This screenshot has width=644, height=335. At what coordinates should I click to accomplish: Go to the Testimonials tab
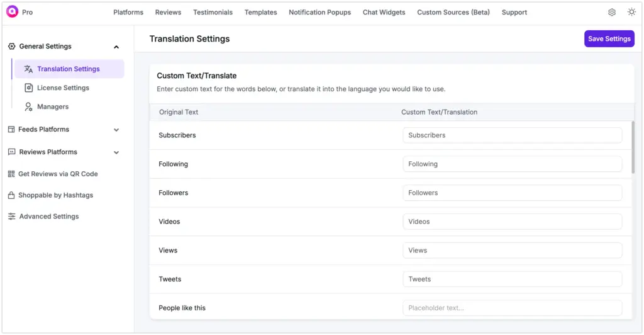213,13
